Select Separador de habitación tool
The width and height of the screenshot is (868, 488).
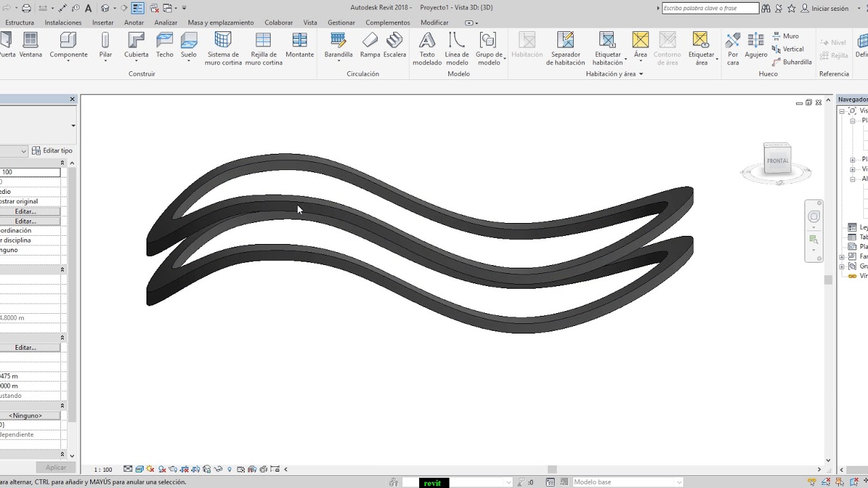click(x=566, y=48)
